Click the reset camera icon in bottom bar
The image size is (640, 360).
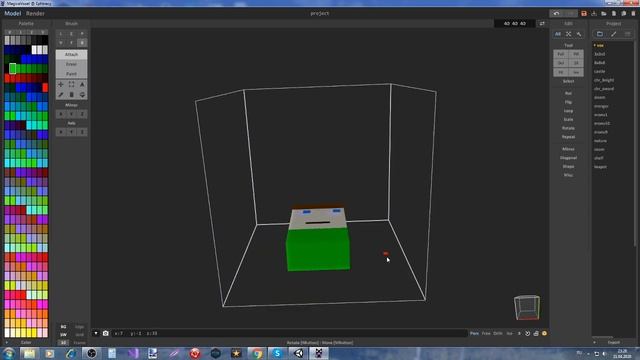pos(527,333)
